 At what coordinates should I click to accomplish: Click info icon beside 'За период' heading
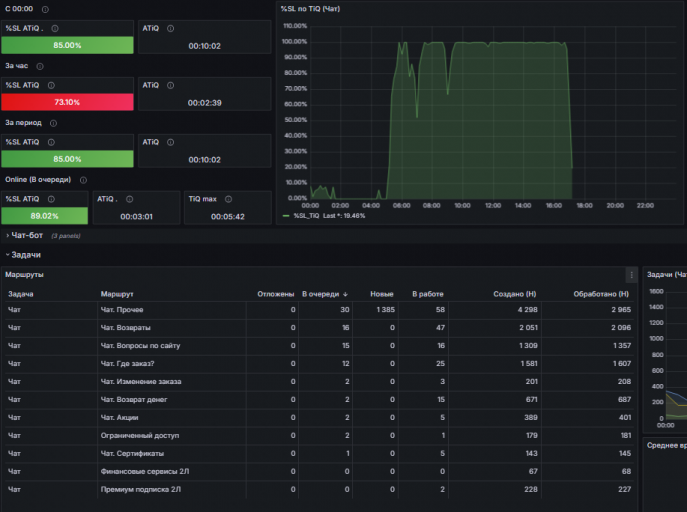click(x=53, y=123)
